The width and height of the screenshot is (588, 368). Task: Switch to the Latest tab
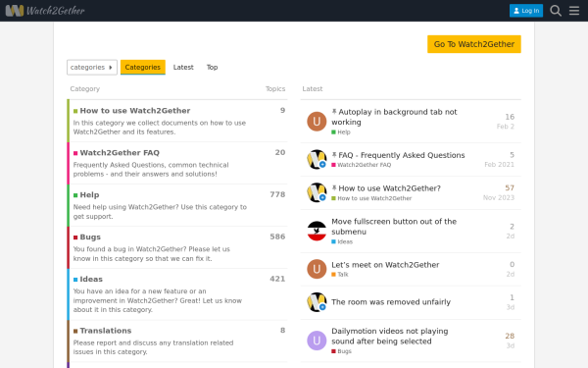(x=183, y=67)
